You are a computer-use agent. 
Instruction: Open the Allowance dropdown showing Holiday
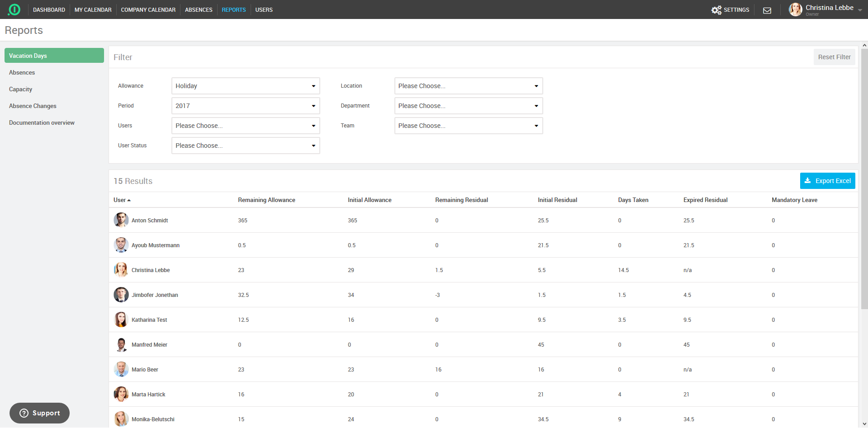tap(245, 86)
